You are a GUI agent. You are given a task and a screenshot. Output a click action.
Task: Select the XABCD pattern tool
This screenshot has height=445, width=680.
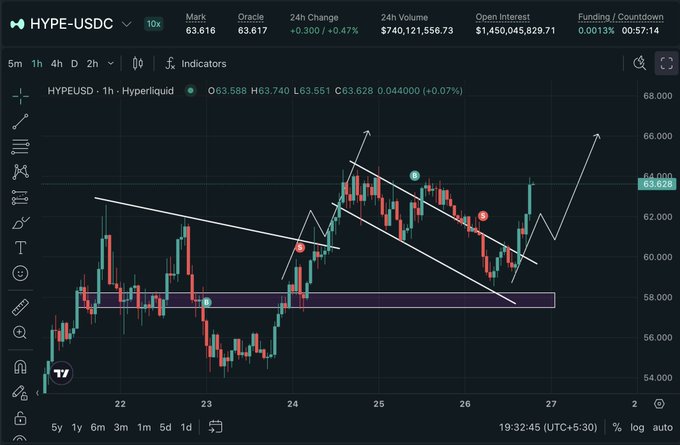(x=20, y=172)
